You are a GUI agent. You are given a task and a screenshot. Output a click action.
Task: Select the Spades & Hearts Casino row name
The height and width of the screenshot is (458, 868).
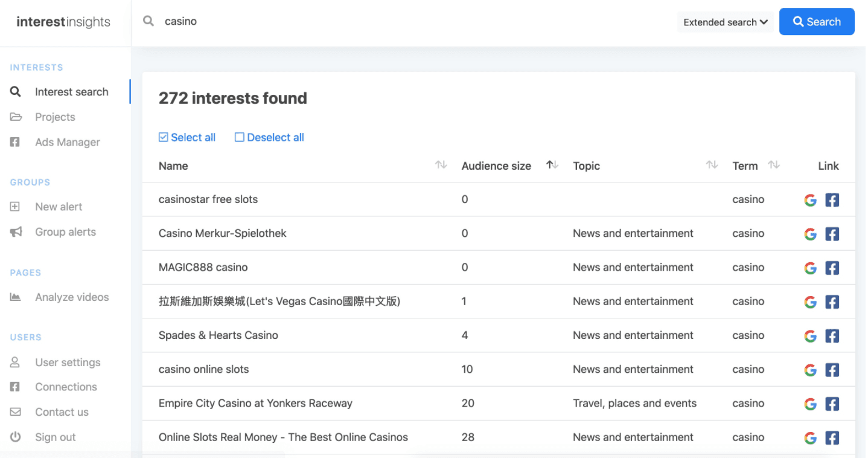[219, 335]
